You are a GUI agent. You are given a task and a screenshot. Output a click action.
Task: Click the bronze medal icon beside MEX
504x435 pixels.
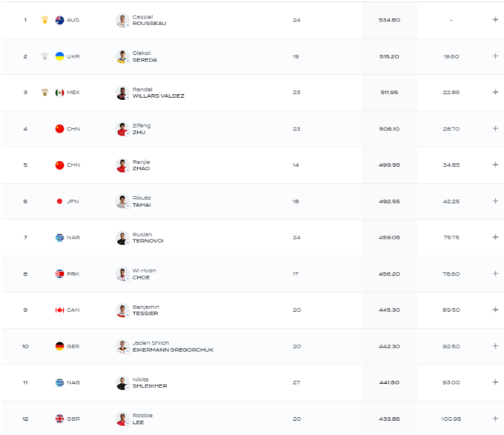[44, 93]
